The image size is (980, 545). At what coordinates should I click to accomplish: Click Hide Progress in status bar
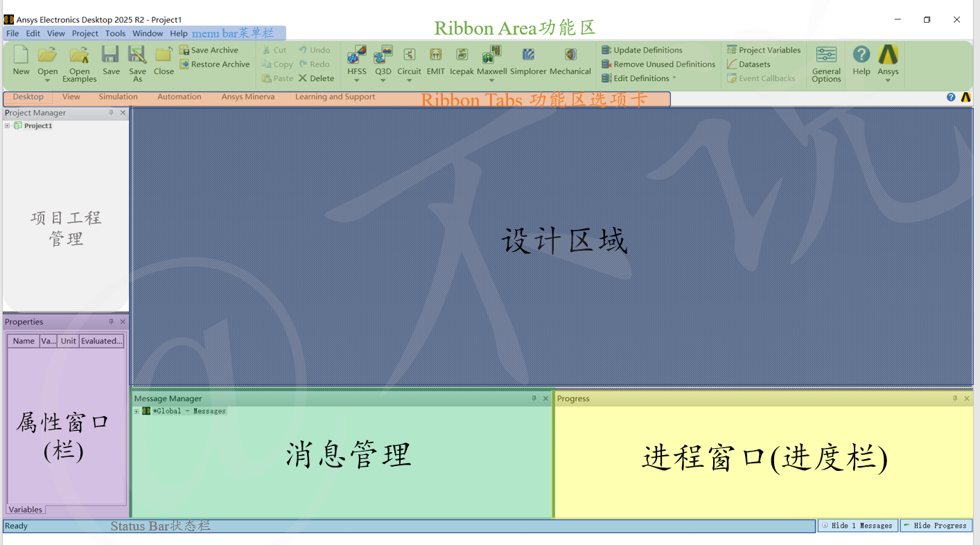click(x=936, y=526)
